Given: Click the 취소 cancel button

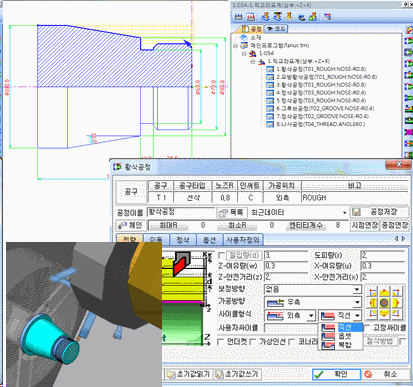Looking at the screenshot, I should [385, 374].
